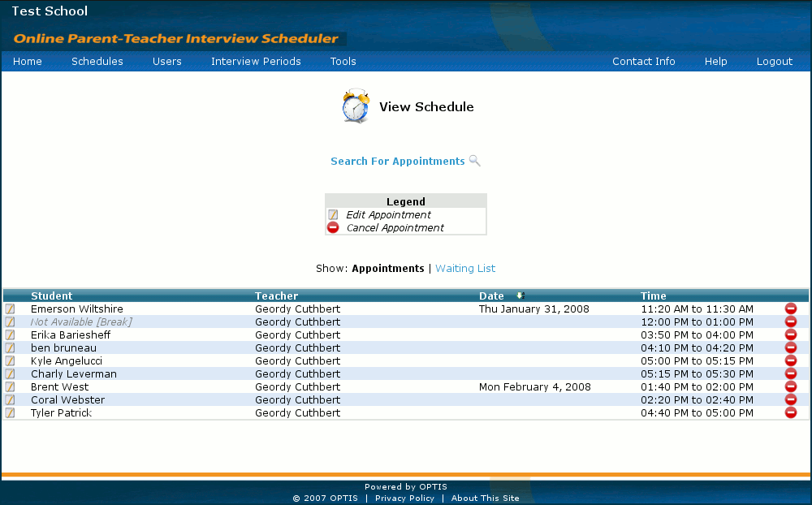This screenshot has height=505, width=812.
Task: Switch to the Waiting List view
Action: coord(465,269)
